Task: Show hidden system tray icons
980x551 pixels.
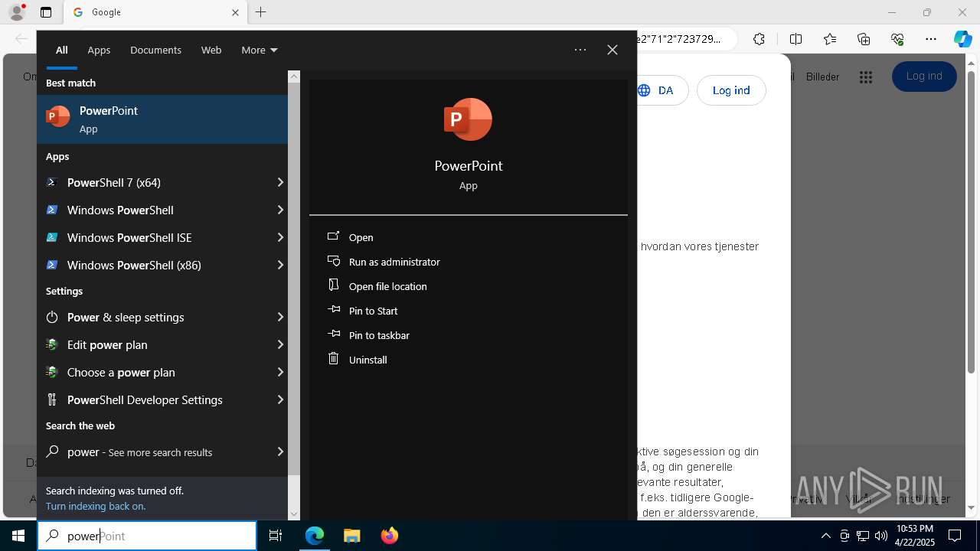Action: [x=825, y=536]
